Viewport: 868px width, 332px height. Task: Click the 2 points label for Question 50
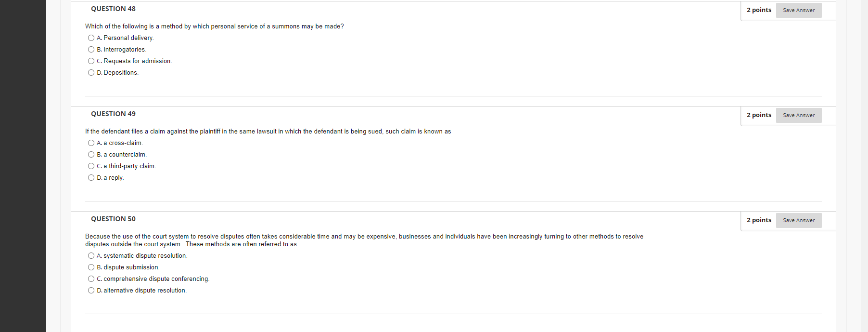tap(759, 220)
